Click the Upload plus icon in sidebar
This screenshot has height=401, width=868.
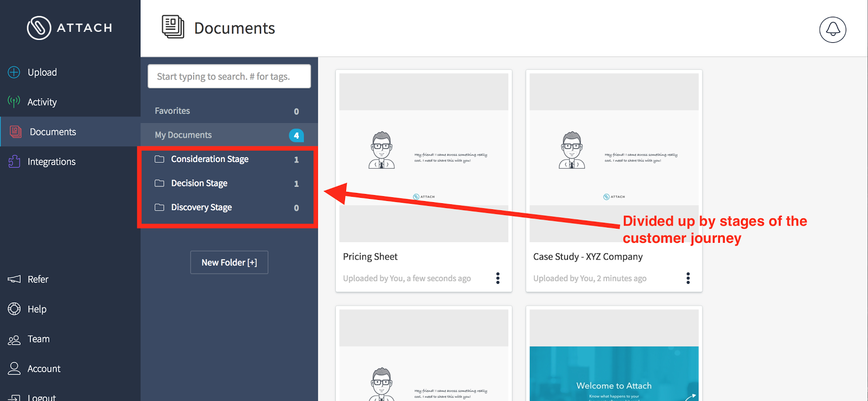[x=14, y=72]
